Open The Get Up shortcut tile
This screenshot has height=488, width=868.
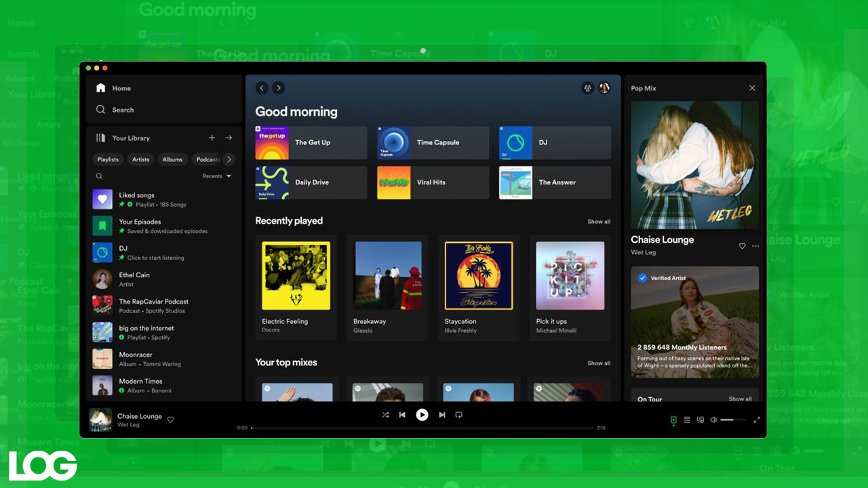pyautogui.click(x=311, y=143)
